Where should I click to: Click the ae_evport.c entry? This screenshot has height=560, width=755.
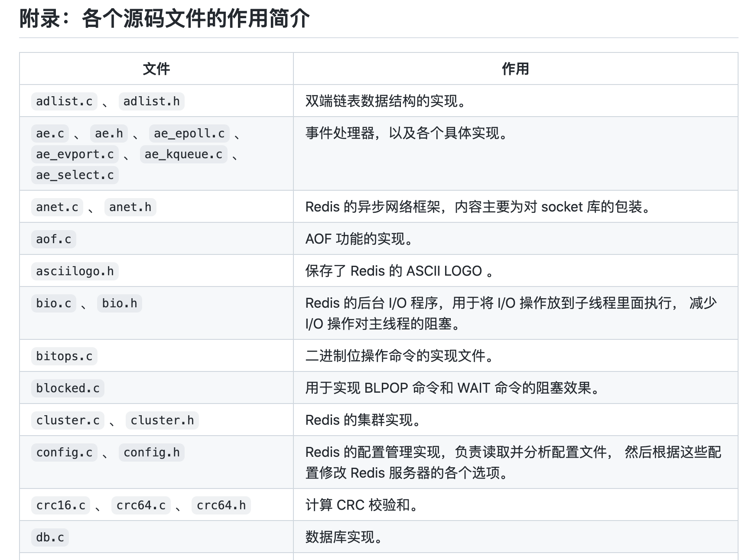(74, 154)
